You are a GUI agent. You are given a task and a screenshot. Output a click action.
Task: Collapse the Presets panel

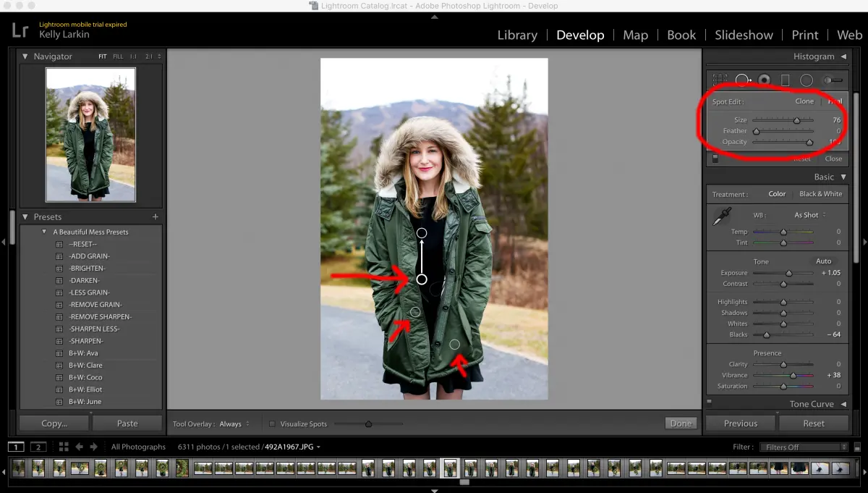[x=25, y=216]
